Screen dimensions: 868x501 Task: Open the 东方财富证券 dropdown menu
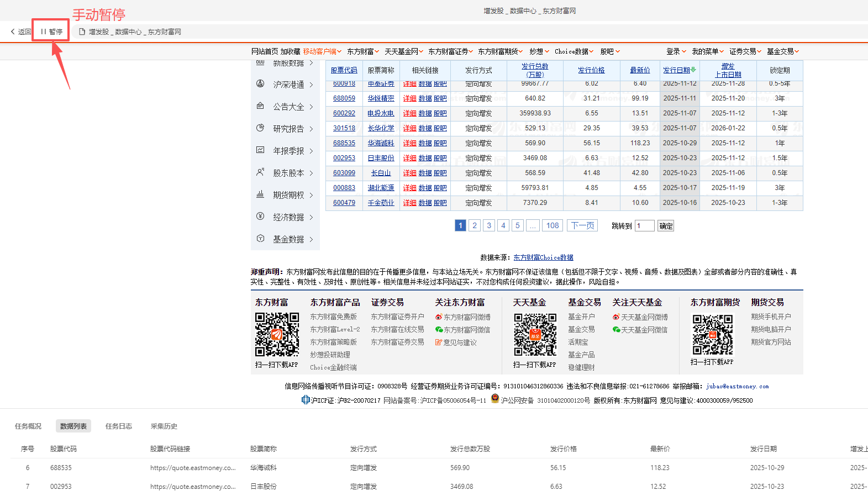click(x=451, y=51)
